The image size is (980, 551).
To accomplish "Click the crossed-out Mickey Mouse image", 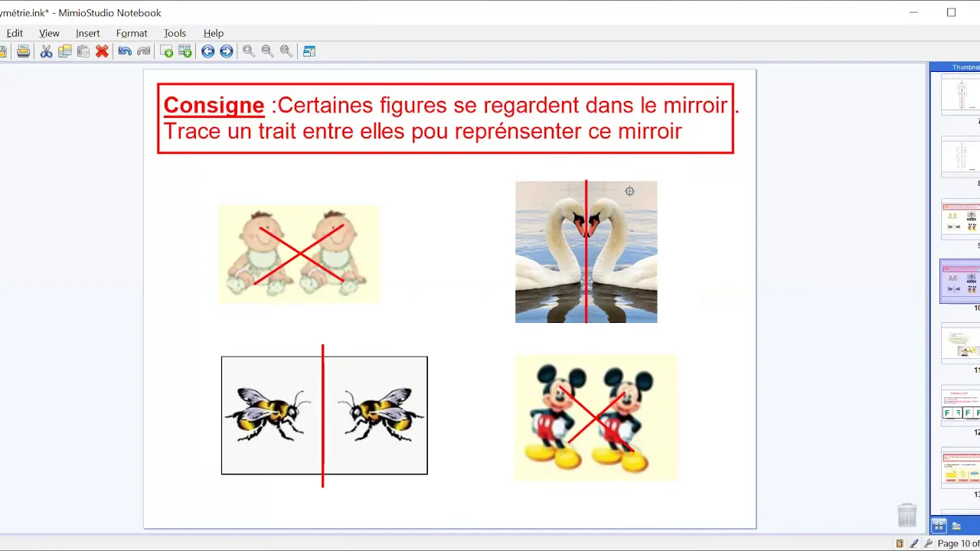I will (x=596, y=418).
